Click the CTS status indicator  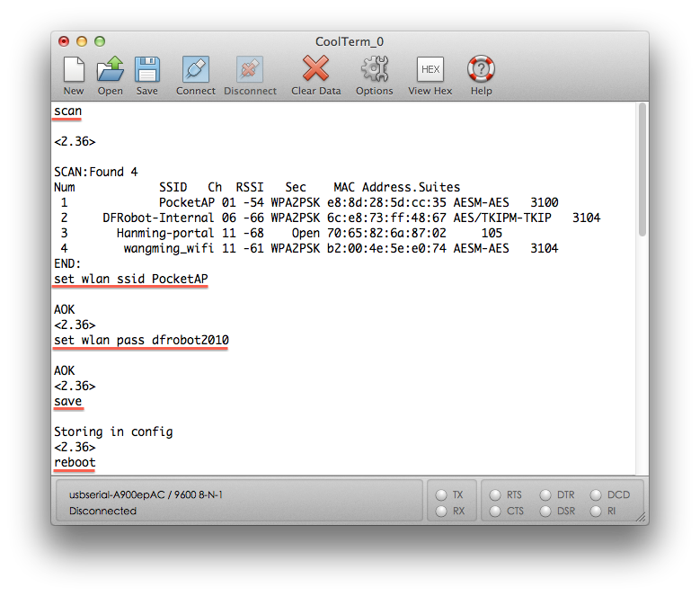pos(495,511)
